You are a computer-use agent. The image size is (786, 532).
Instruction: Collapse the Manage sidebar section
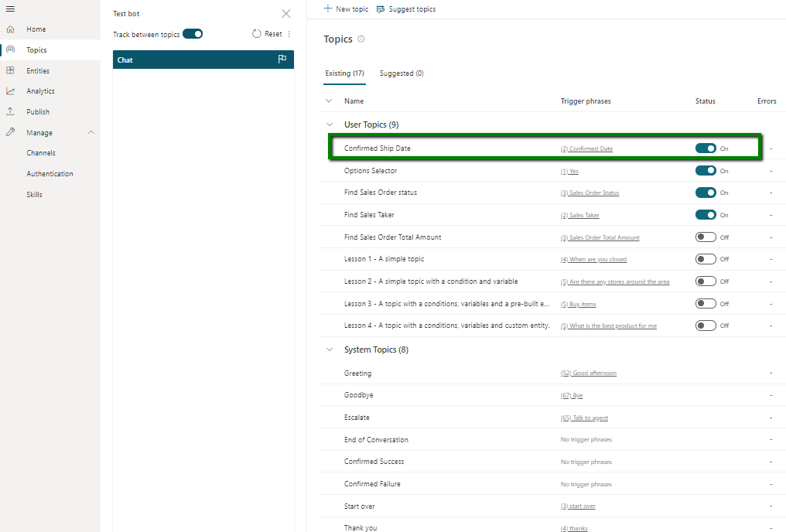pyautogui.click(x=91, y=133)
